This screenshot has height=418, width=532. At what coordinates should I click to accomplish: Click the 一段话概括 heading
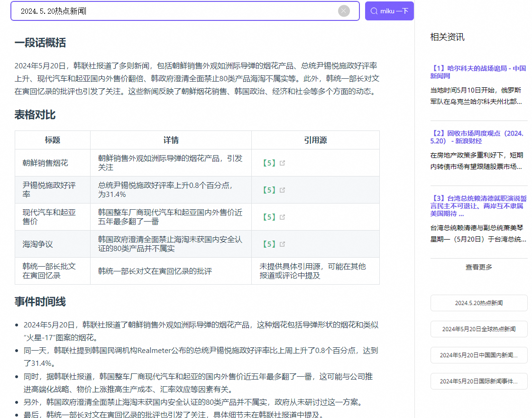tap(40, 43)
